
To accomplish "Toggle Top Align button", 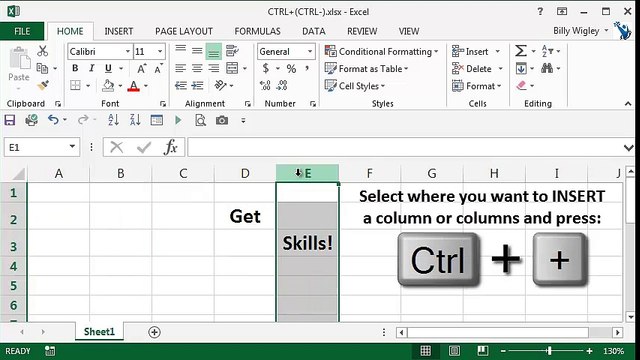I will [180, 51].
